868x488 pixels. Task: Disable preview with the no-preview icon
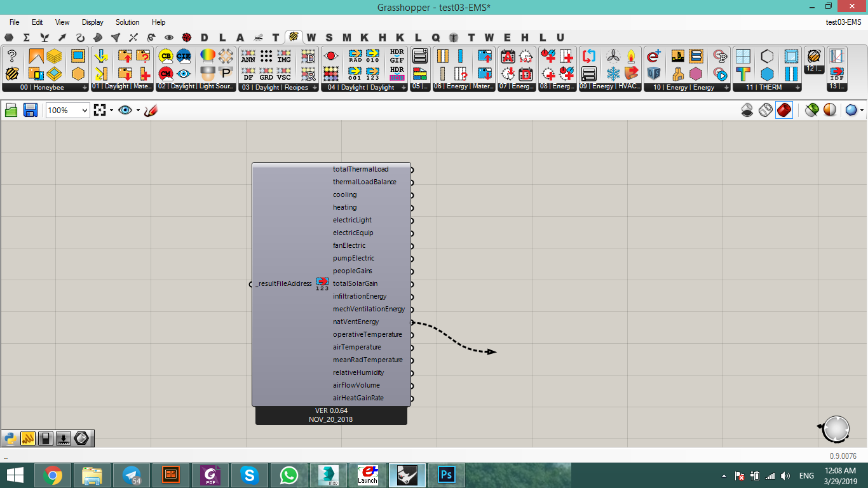pyautogui.click(x=747, y=110)
